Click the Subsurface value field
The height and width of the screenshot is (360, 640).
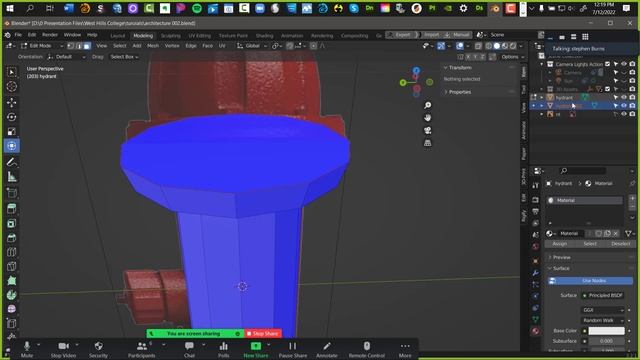607,341
